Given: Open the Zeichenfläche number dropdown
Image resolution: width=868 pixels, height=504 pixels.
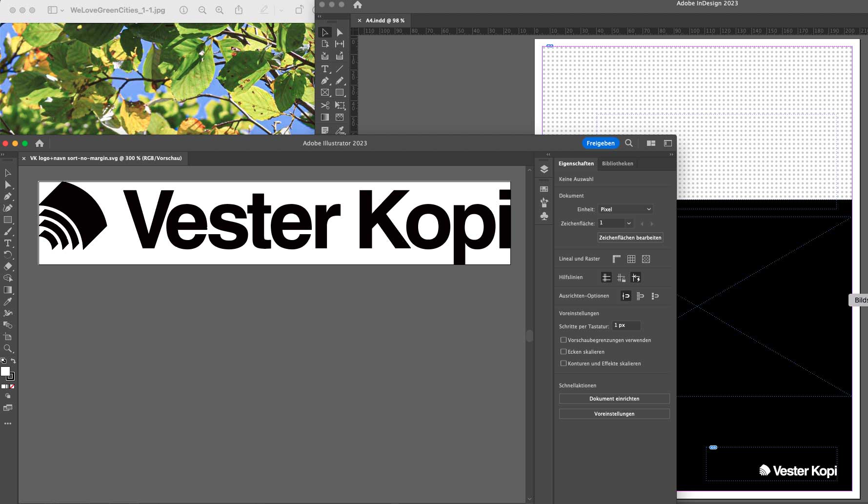Looking at the screenshot, I should tap(629, 223).
